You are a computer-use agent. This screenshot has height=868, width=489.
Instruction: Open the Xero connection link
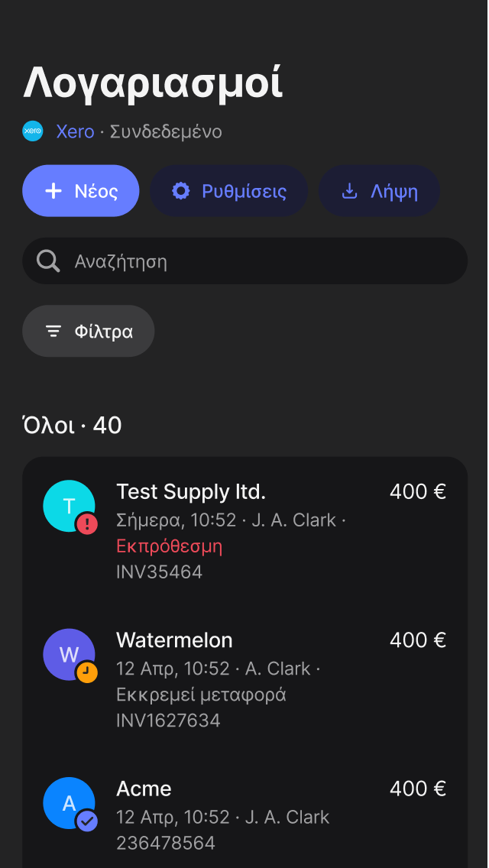coord(76,131)
